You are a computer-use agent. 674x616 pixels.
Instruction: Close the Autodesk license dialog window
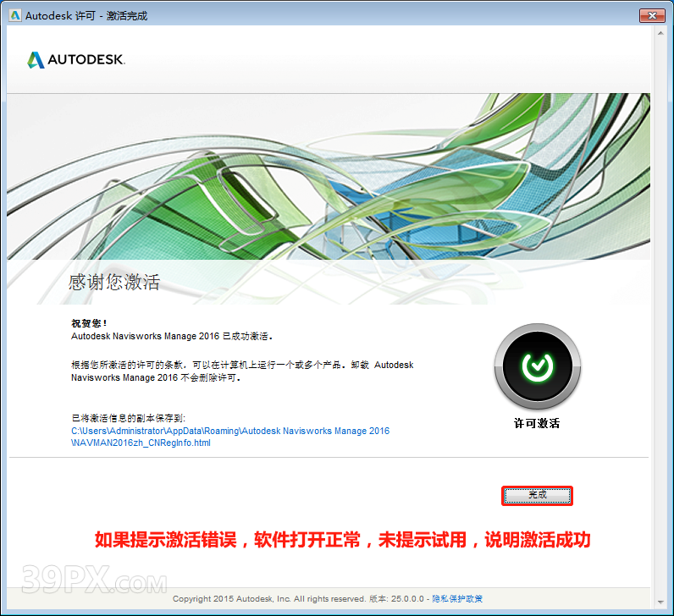[650, 15]
